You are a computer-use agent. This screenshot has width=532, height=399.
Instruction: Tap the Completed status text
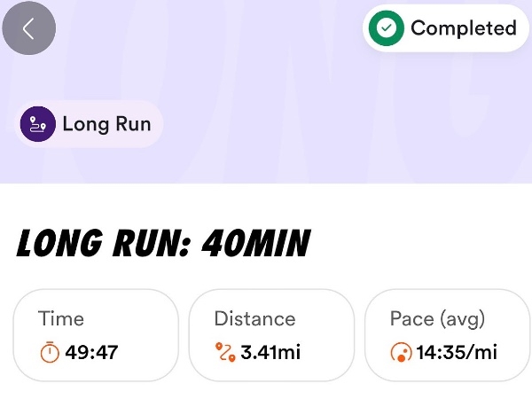(463, 28)
